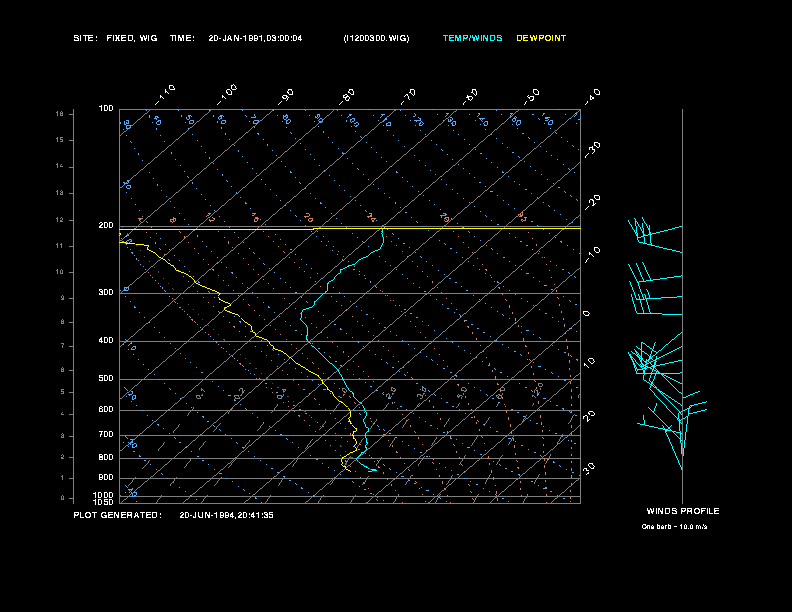Image resolution: width=792 pixels, height=612 pixels.
Task: Click the (I1200300.WIG) file name
Action: [376, 38]
